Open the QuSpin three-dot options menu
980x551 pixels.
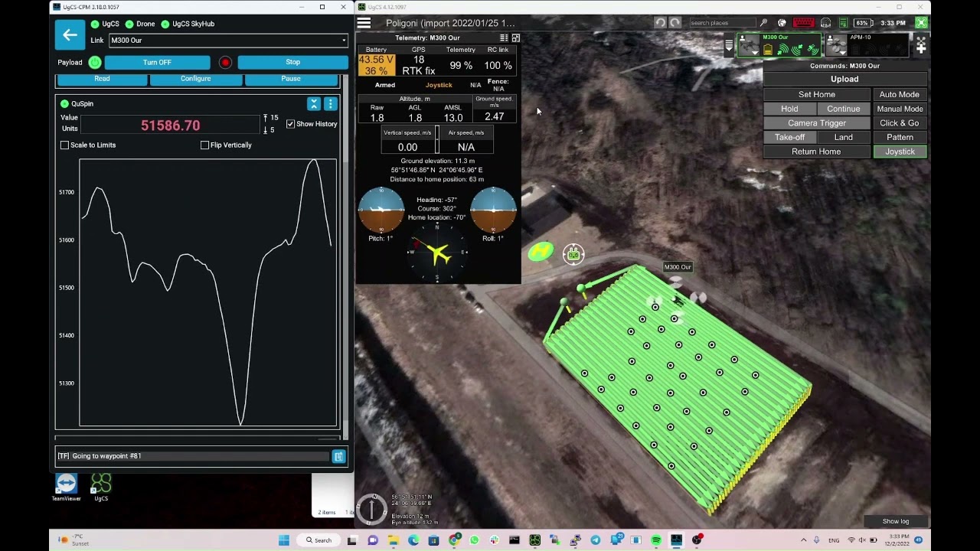pyautogui.click(x=331, y=103)
